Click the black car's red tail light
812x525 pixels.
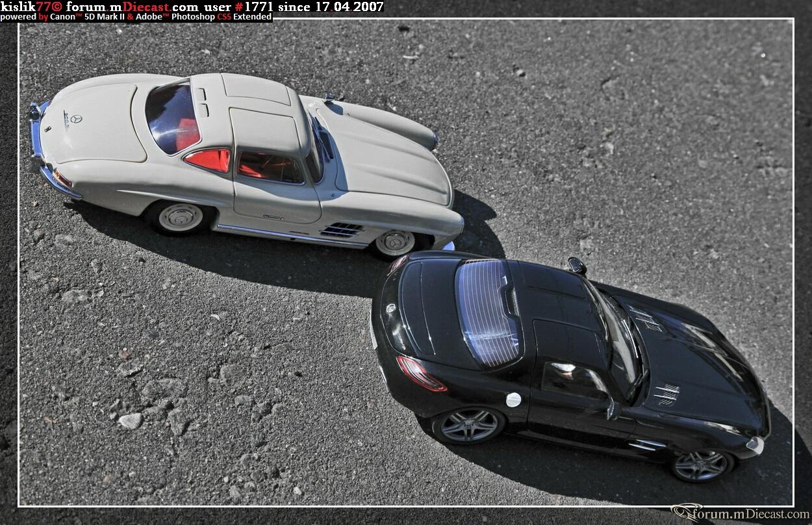point(421,374)
